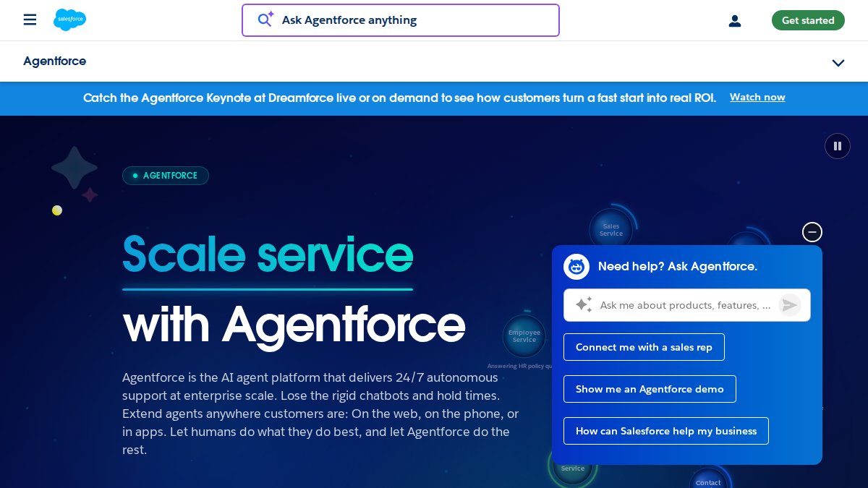Click the Need help? Ask Agentforce heading
868x488 pixels.
678,266
